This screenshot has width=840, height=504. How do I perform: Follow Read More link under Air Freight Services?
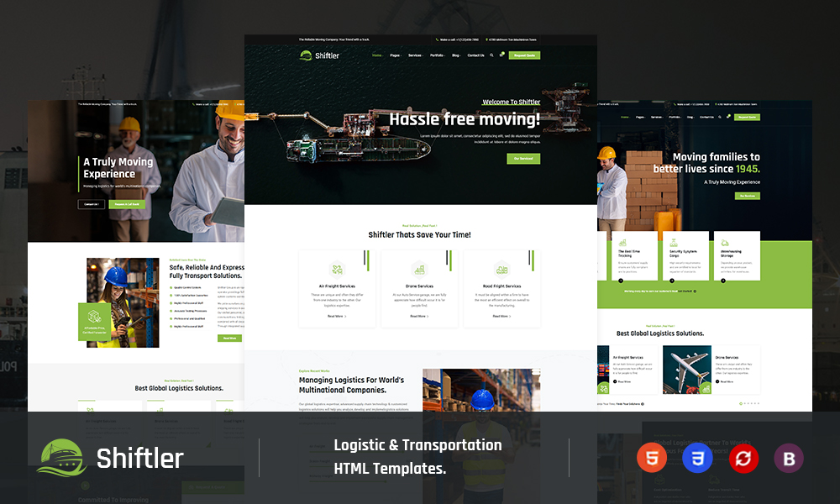[x=336, y=316]
